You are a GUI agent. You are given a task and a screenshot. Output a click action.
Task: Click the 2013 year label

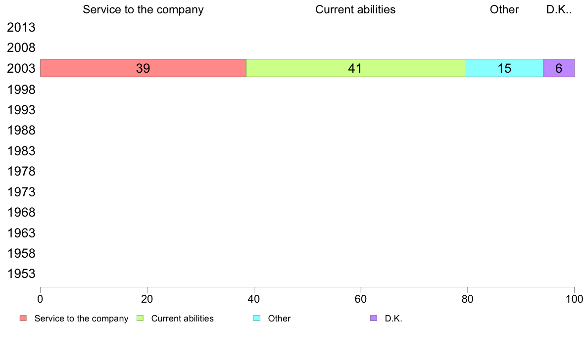(x=21, y=27)
